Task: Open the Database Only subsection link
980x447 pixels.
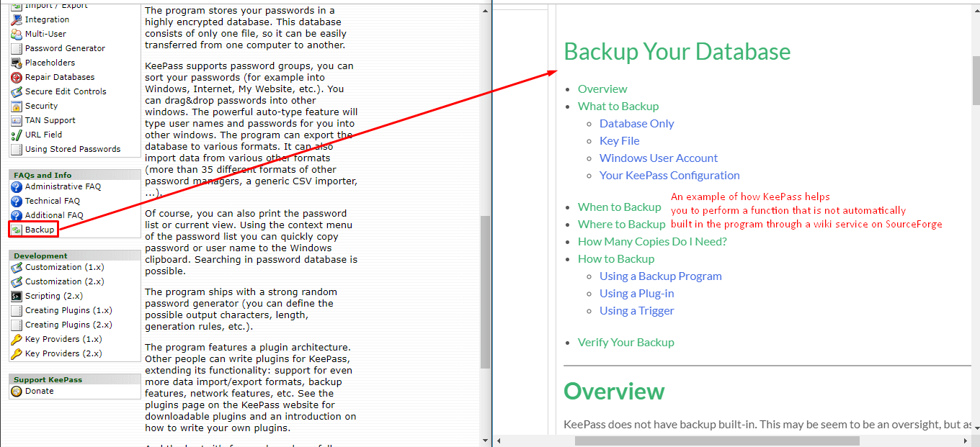Action: click(x=637, y=124)
